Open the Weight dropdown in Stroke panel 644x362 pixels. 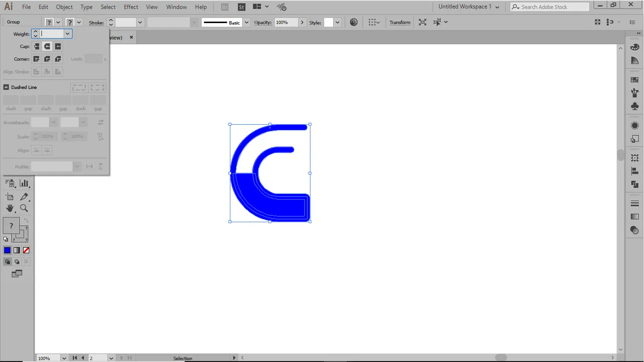tap(67, 34)
